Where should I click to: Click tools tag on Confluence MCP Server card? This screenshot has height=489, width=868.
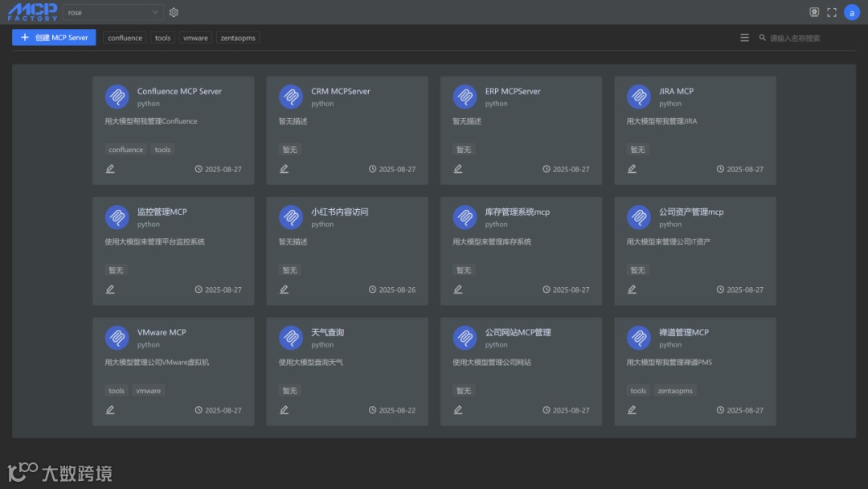[x=162, y=150]
